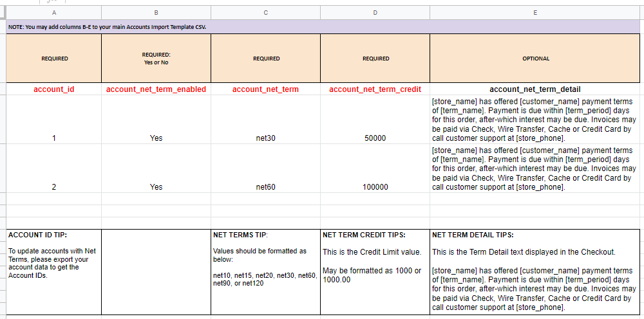Select the account_id header cell
The height and width of the screenshot is (319, 644).
[54, 89]
